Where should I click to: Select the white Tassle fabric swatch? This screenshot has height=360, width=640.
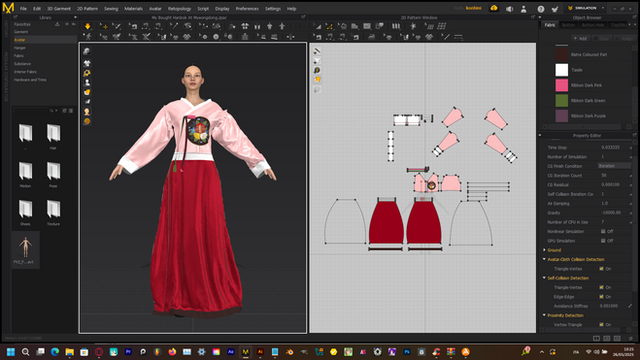(x=562, y=70)
